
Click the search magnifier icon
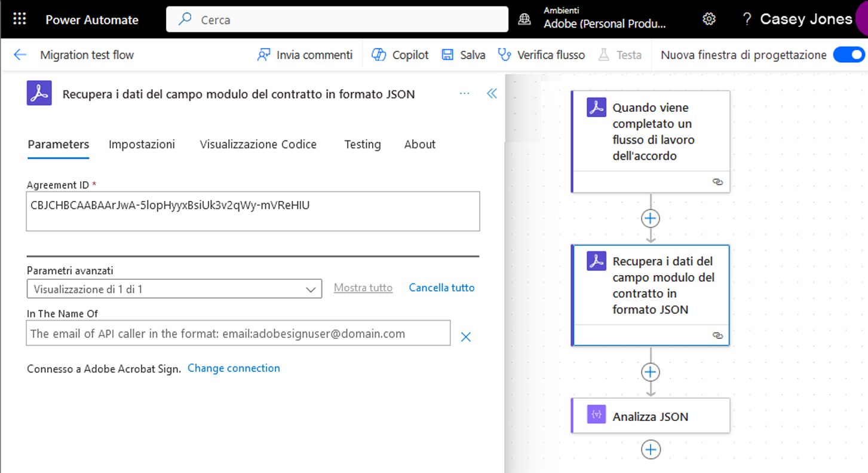point(185,19)
